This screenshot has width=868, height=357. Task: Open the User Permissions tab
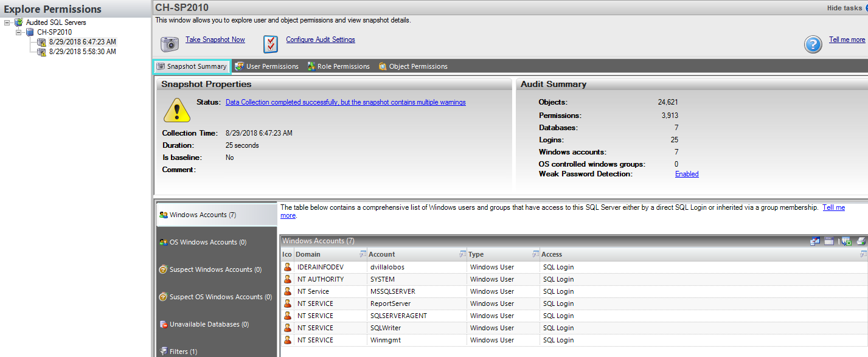tap(266, 66)
